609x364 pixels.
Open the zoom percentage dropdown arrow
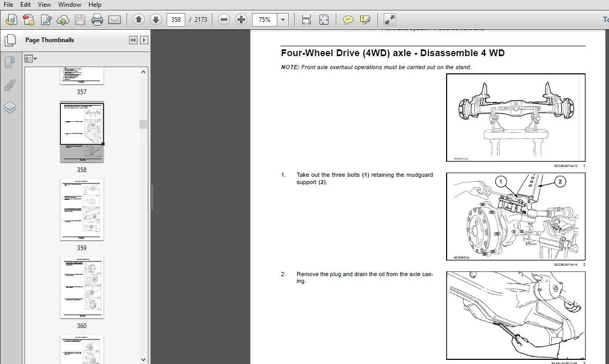pos(283,19)
